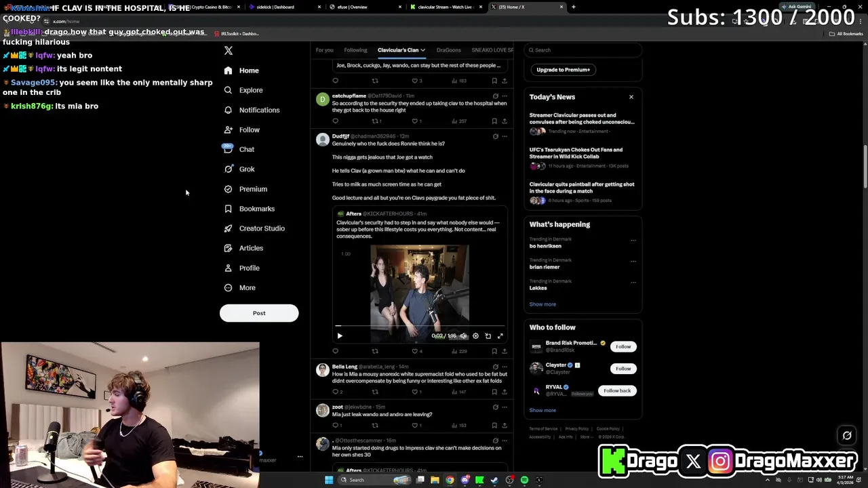Toggle the video volume speaker icon
Screen dimensions: 868x488
(x=463, y=335)
